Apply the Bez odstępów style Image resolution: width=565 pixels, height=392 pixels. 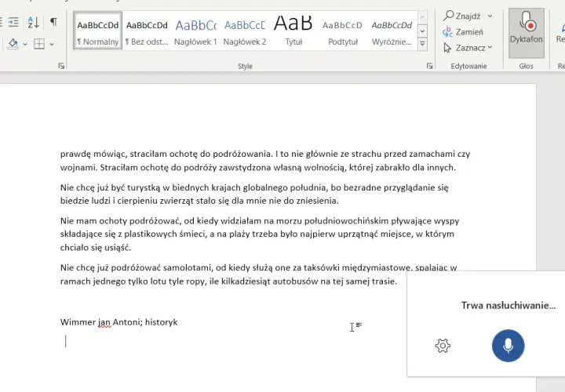coord(147,31)
